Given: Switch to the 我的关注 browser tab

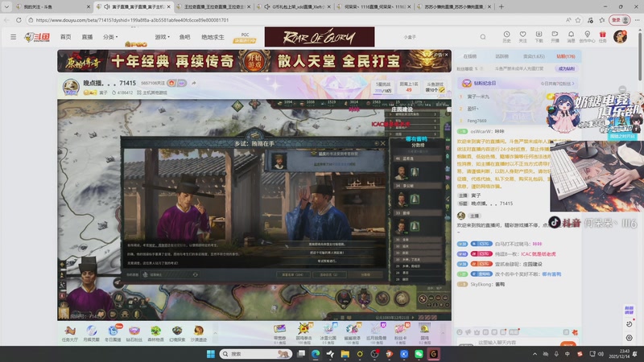Looking at the screenshot, I should click(52, 6).
